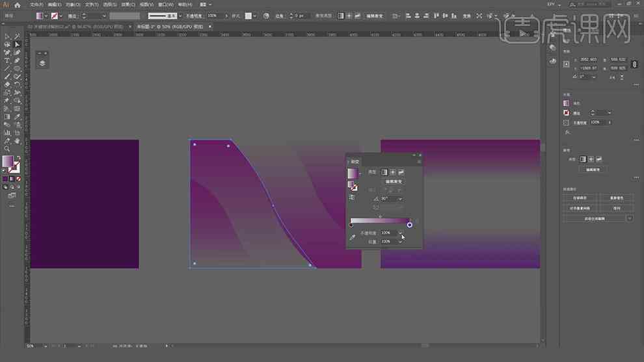The image size is (644, 362).
Task: Click 对齐像素网格 quick action button
Action: coord(580,209)
